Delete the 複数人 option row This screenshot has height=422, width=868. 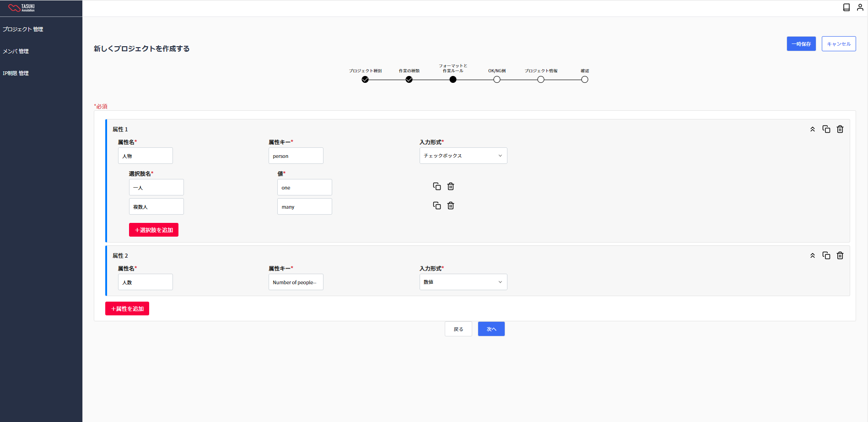tap(451, 206)
